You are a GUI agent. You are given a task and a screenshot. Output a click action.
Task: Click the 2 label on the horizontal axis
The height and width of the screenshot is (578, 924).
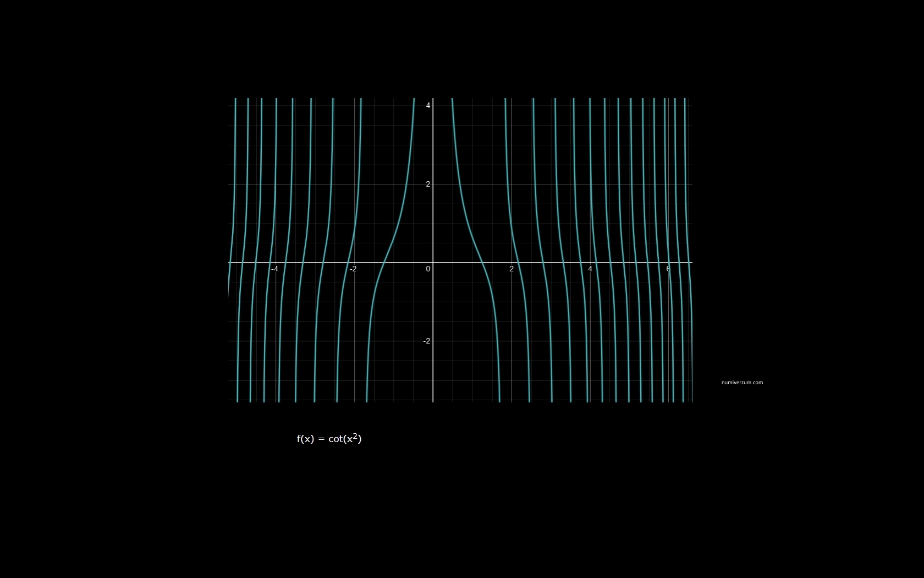[512, 269]
